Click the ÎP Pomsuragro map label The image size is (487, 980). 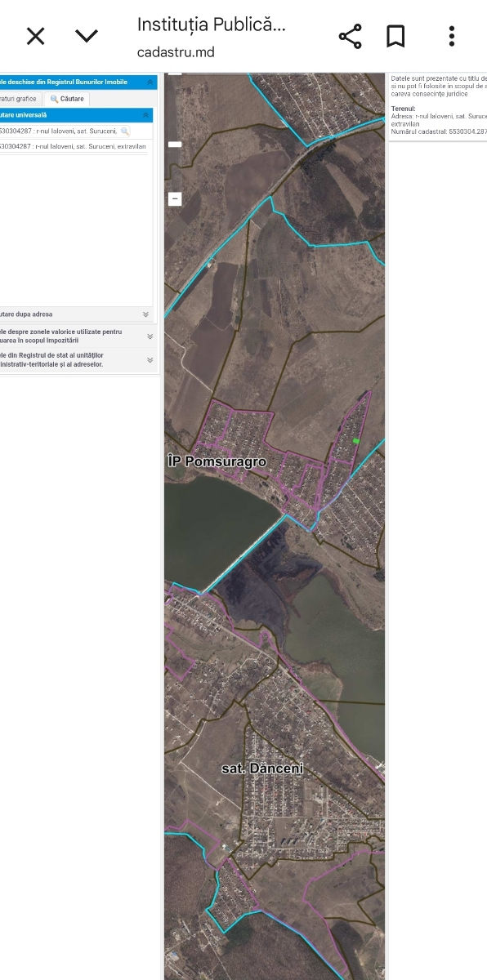coord(217,461)
